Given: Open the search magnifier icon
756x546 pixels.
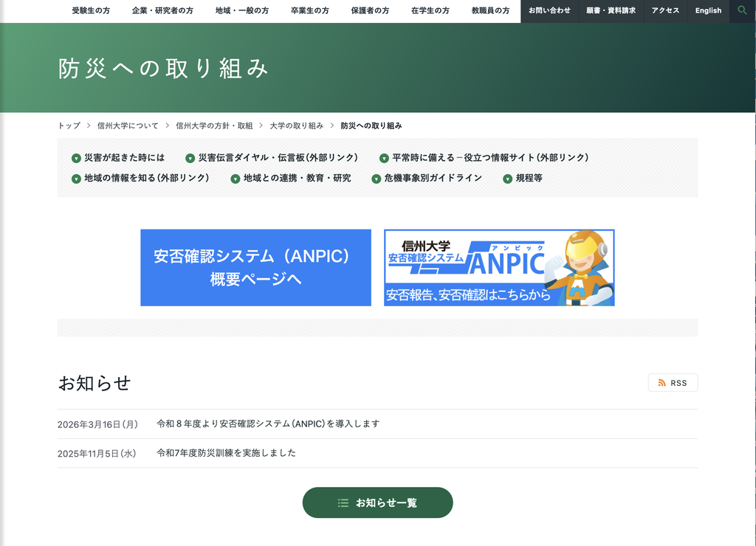Looking at the screenshot, I should (742, 10).
